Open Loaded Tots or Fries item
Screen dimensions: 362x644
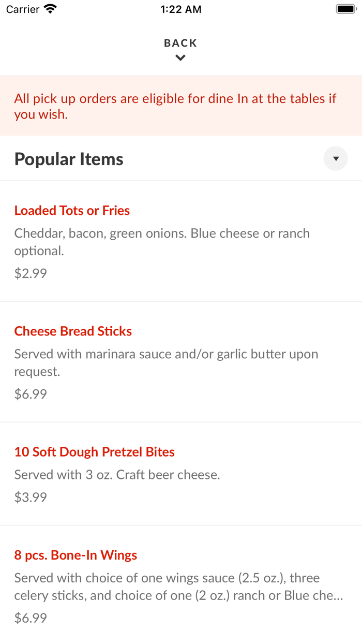click(x=72, y=210)
